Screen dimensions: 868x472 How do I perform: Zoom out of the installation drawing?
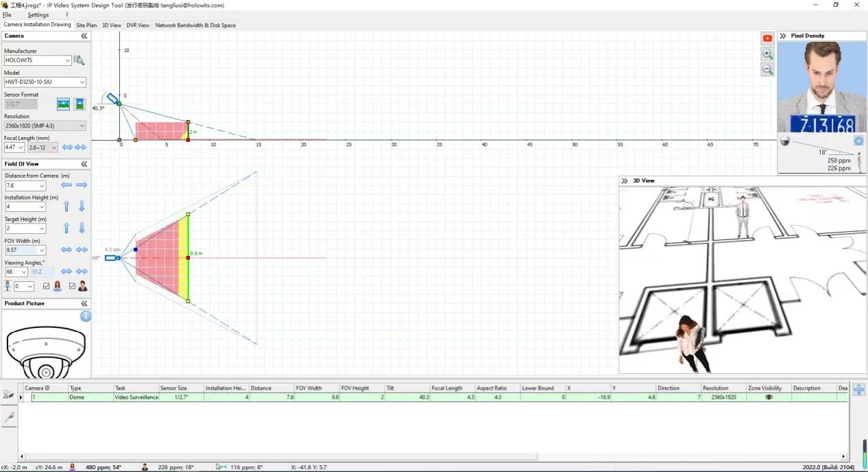tap(767, 70)
